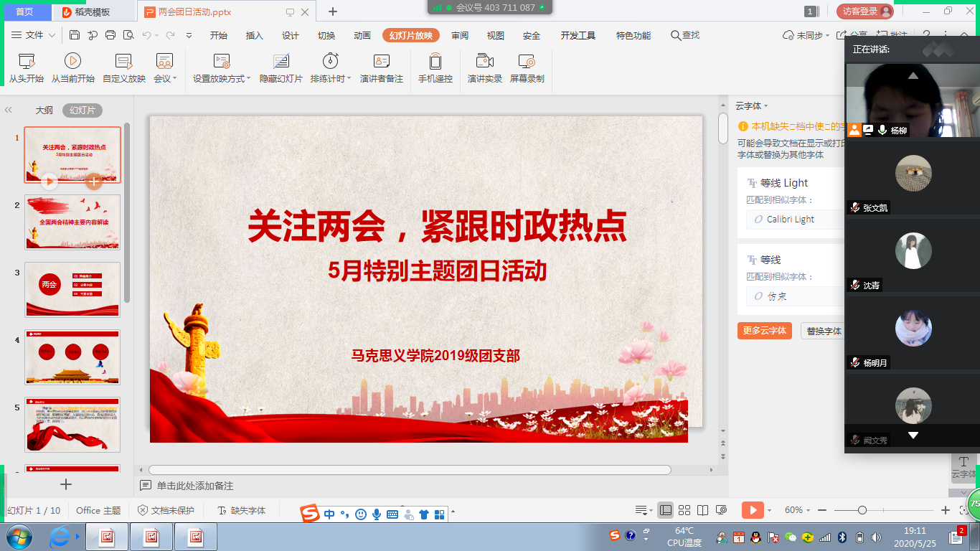Screen dimensions: 980x551
Task: Expand the 文件 menu dropdown
Action: [52, 35]
